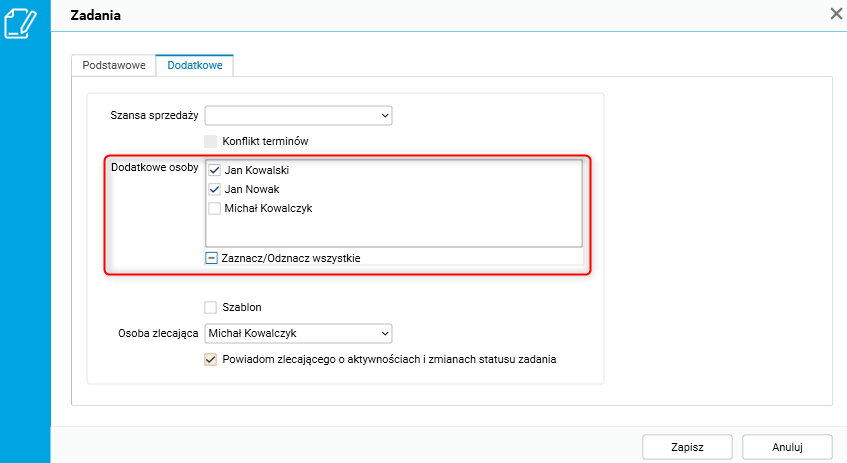Close the Zadania dialog with the X
Screen dimensions: 847x463
pos(836,14)
